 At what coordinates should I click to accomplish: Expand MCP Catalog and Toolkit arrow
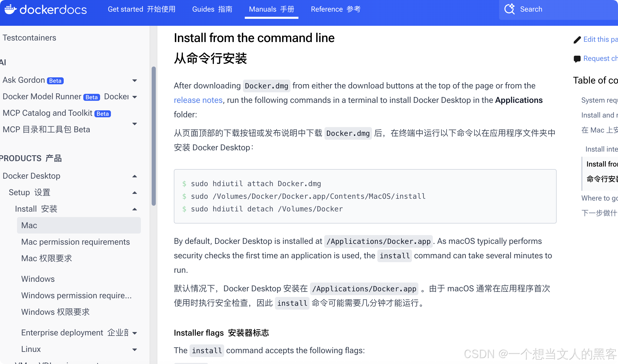(135, 124)
